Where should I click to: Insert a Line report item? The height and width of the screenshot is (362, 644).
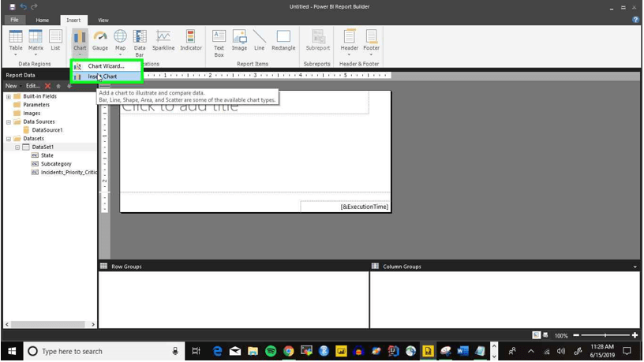coord(259,40)
